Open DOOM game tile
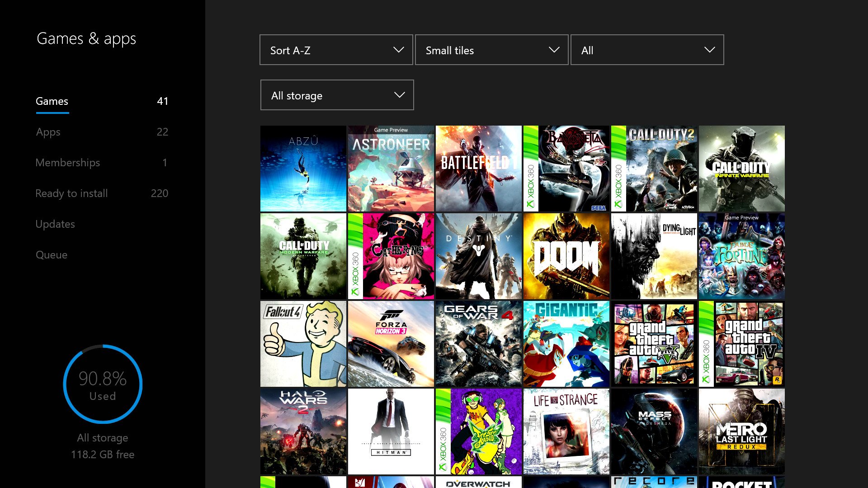868x488 pixels. pos(566,256)
